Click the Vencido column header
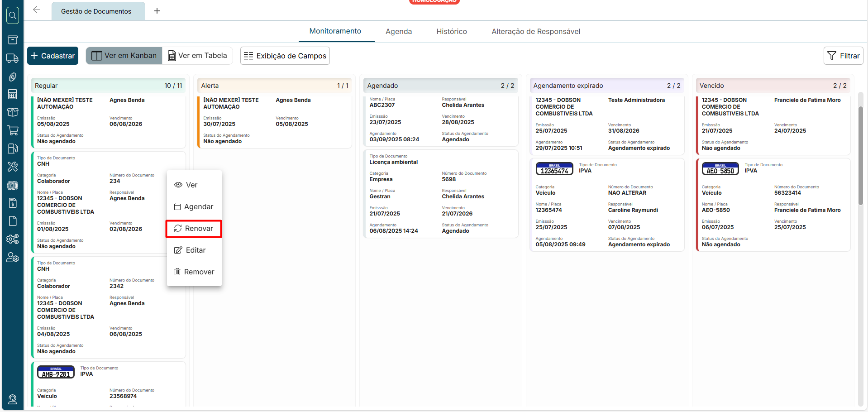 (x=773, y=86)
